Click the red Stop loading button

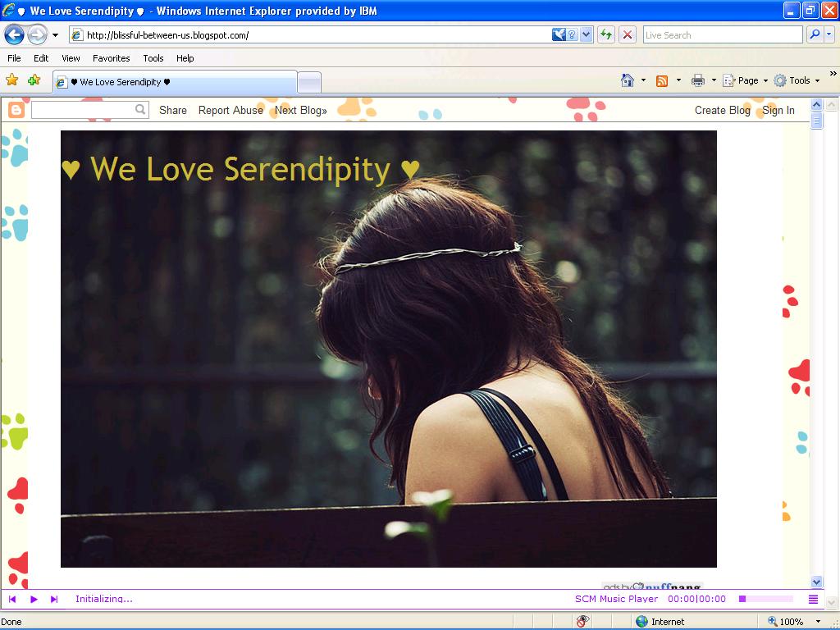[x=628, y=35]
